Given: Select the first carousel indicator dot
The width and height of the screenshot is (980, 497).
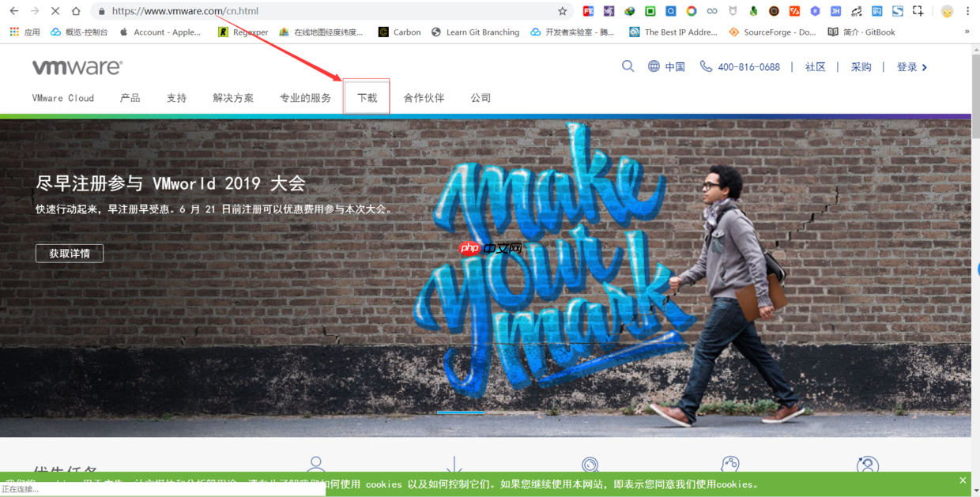Looking at the screenshot, I should (x=462, y=411).
